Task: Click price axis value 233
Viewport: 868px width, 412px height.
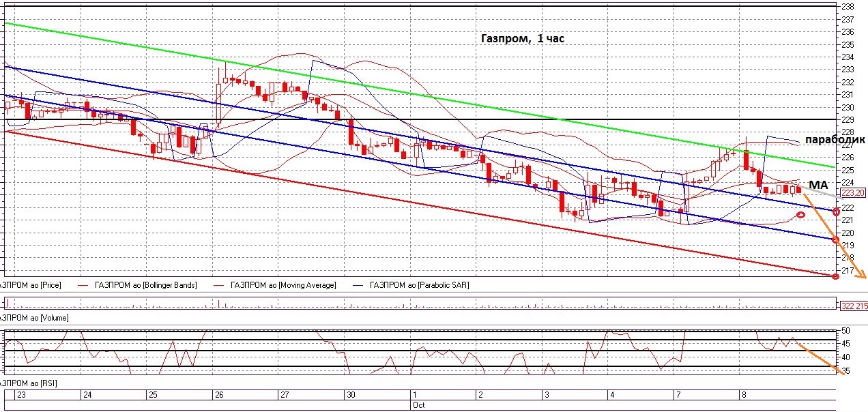Action: click(849, 70)
